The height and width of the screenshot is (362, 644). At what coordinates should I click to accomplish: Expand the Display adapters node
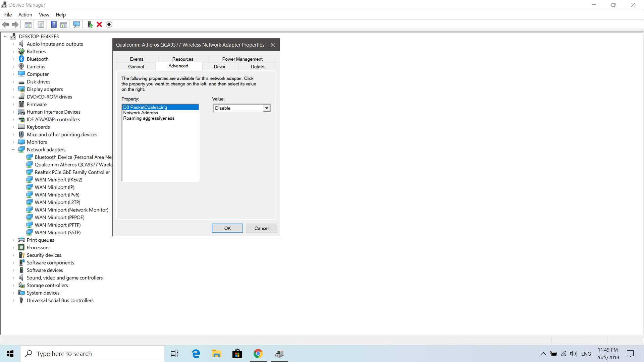pos(13,89)
